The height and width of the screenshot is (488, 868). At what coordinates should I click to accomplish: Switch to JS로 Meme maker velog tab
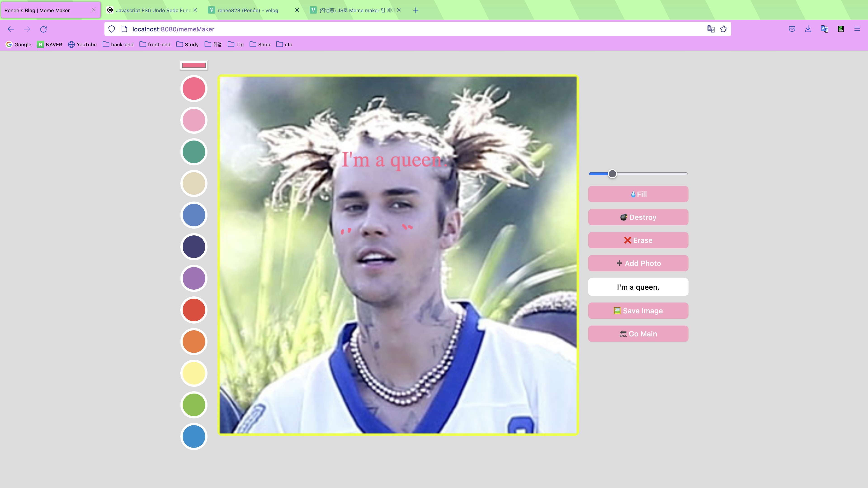[356, 10]
